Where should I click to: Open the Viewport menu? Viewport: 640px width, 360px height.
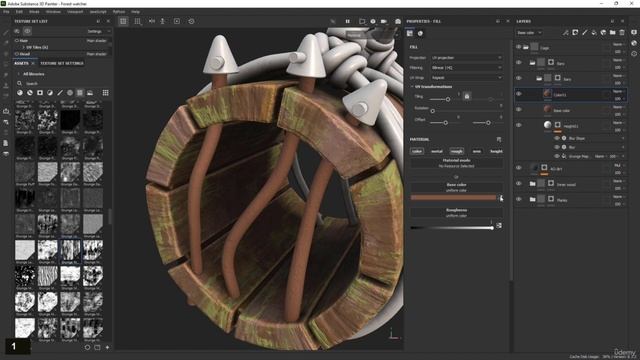[x=75, y=12]
